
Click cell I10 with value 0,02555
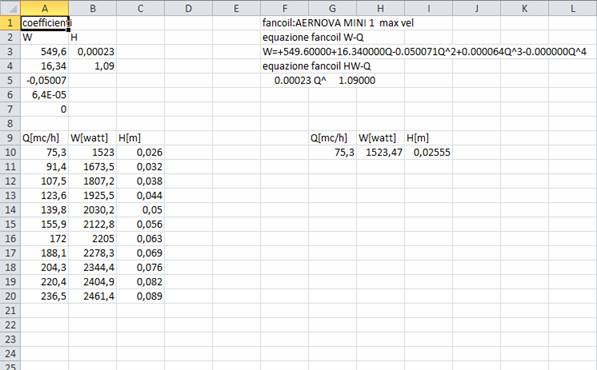tap(428, 152)
